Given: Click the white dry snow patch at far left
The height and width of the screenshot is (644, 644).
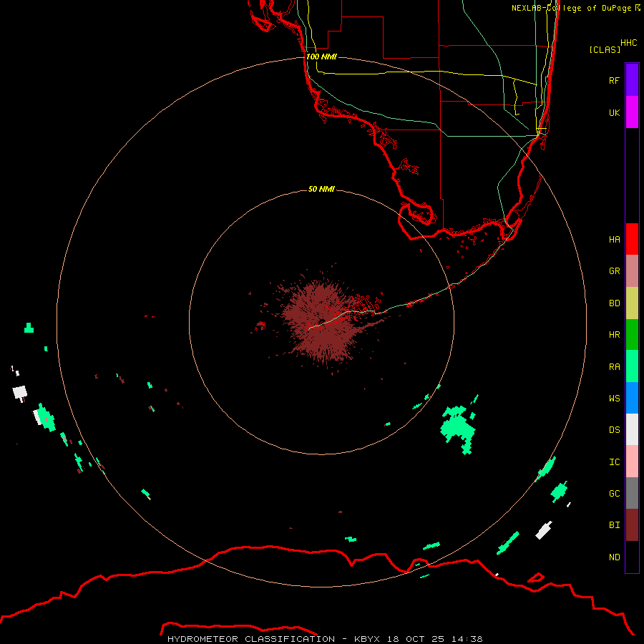Looking at the screenshot, I should coord(20,393).
